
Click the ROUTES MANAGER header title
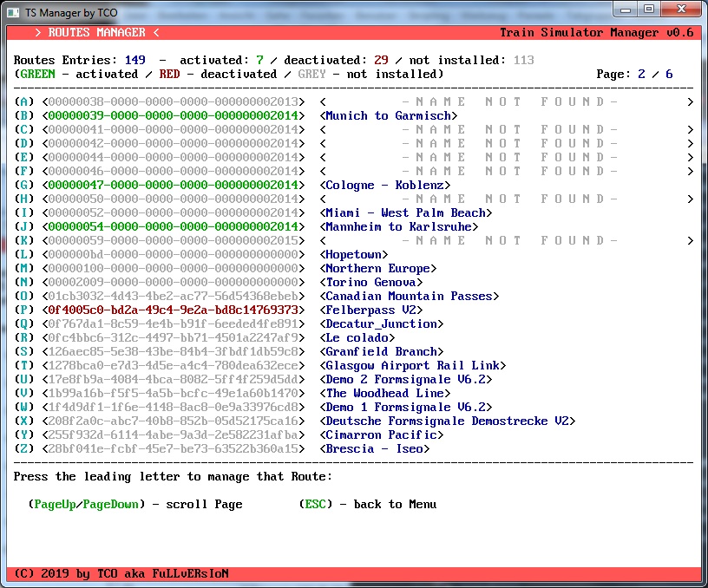[x=96, y=32]
